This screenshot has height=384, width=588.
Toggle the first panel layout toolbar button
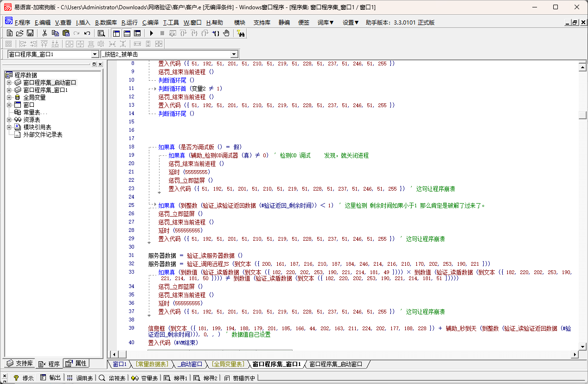[x=116, y=33]
